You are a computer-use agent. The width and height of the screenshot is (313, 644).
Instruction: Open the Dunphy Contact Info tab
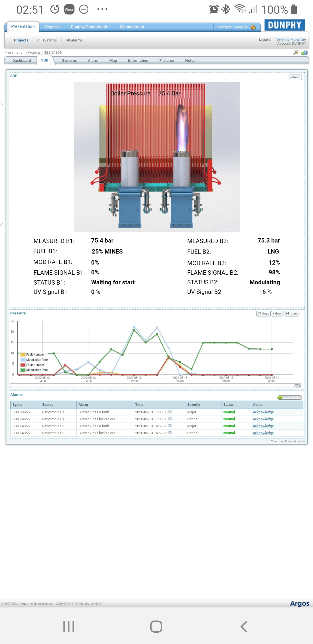tap(90, 27)
